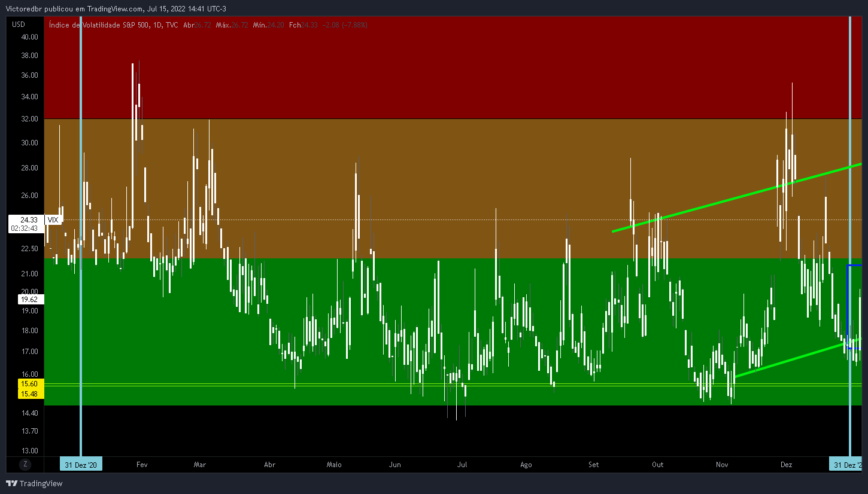This screenshot has width=868, height=494.
Task: Click the Abr month label on the time axis
Action: tap(269, 465)
